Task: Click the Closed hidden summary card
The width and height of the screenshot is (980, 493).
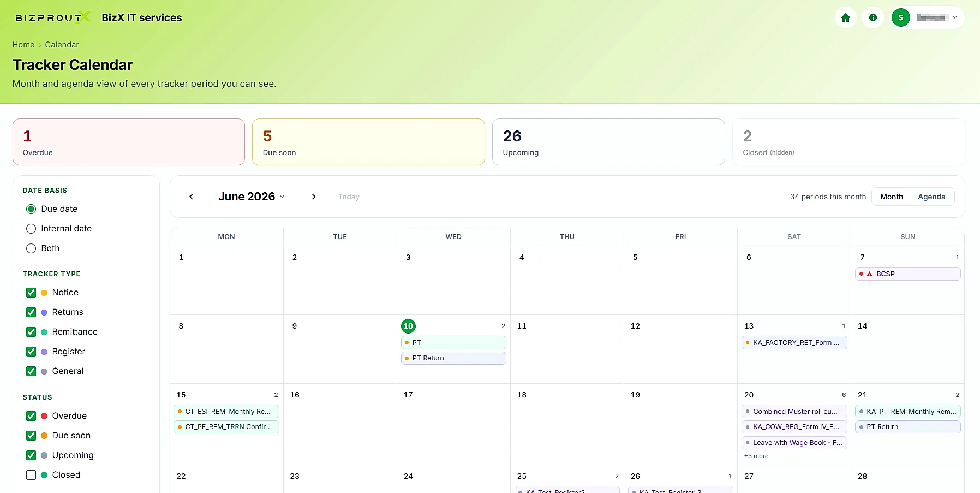Action: click(848, 142)
